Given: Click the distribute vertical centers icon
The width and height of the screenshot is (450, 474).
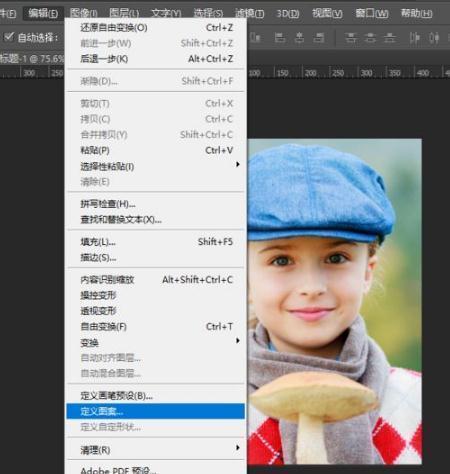Looking at the screenshot, I should click(370, 38).
